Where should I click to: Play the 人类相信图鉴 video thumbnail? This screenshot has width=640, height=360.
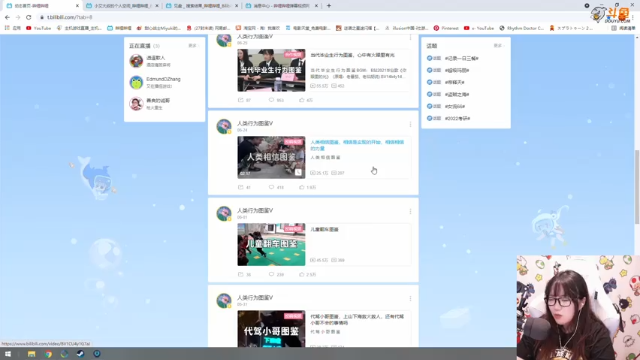pos(271,157)
